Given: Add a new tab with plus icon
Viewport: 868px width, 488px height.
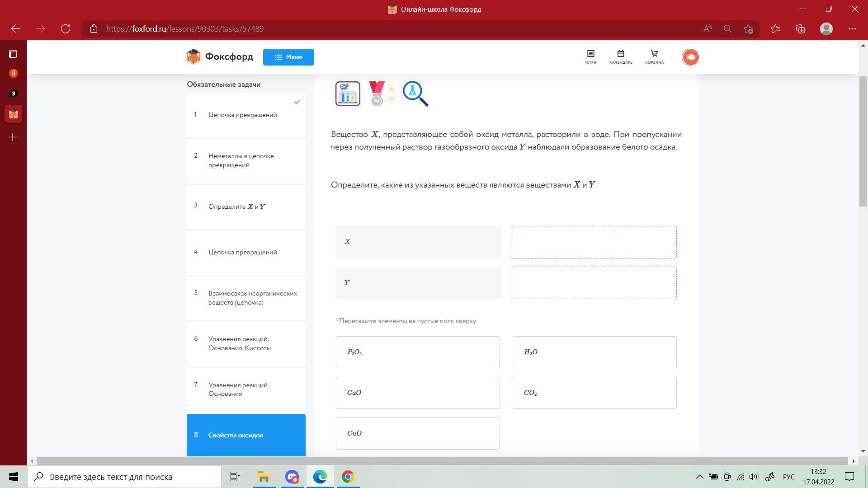Looking at the screenshot, I should tap(13, 137).
